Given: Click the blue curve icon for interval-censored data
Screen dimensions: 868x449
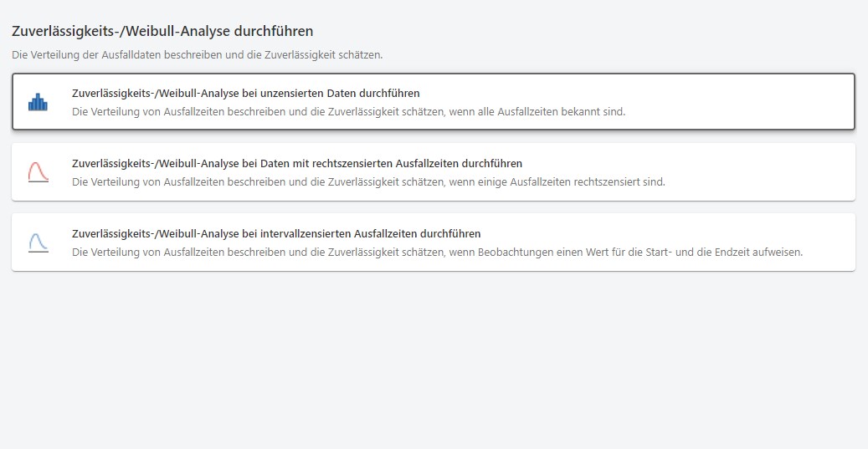Looking at the screenshot, I should pos(38,242).
